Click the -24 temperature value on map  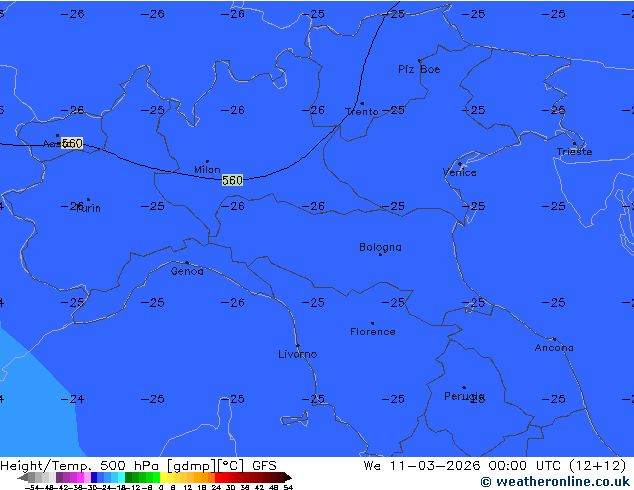point(72,399)
